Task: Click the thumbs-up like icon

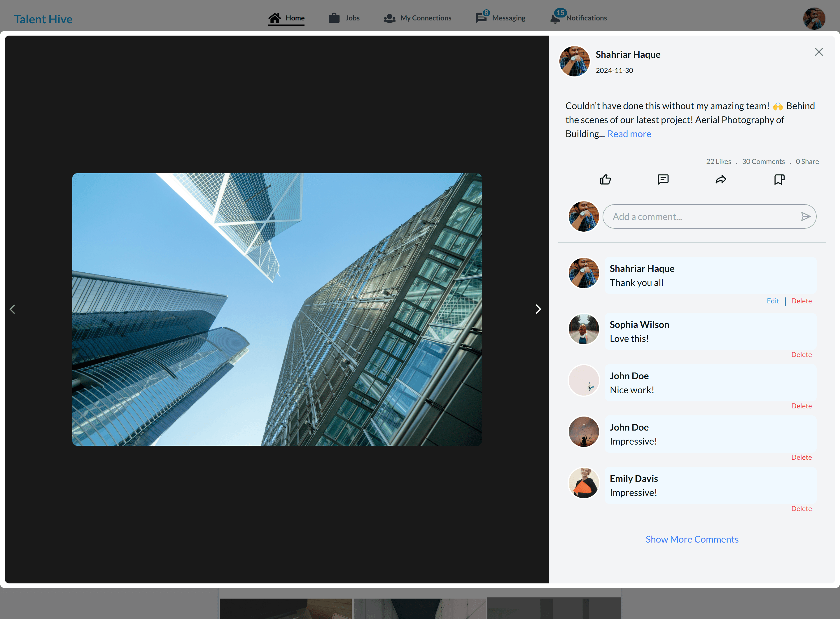Action: [605, 179]
